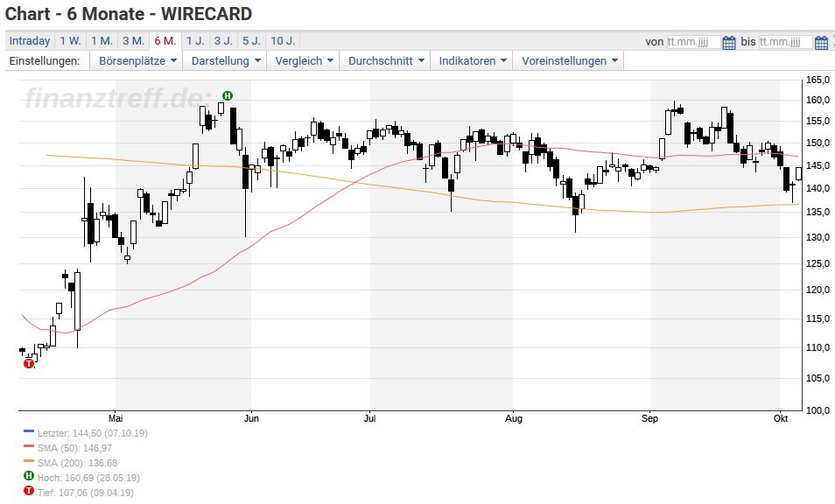Open the Indikatoren dropdown

coord(472,60)
